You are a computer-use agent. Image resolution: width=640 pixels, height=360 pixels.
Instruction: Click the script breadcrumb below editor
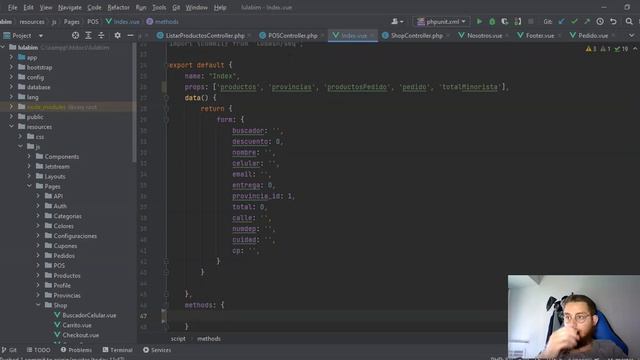click(x=178, y=339)
